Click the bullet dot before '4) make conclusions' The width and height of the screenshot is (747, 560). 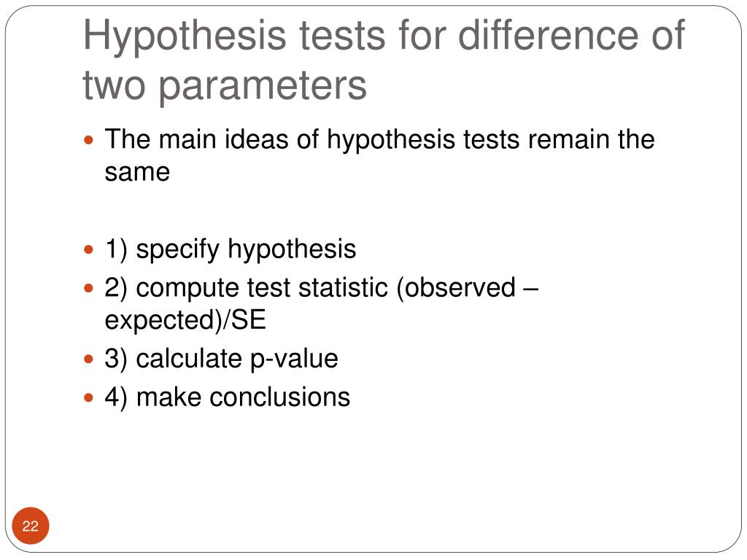[88, 397]
